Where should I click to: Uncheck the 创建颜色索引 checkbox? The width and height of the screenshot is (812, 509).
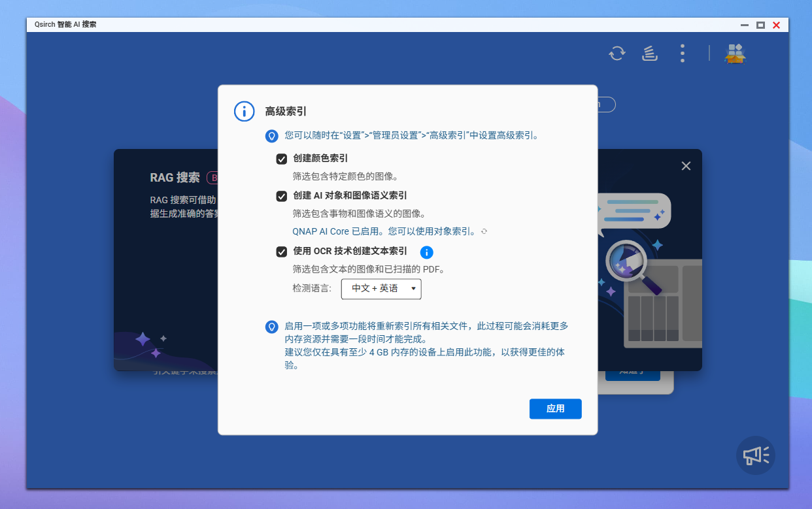tap(282, 159)
